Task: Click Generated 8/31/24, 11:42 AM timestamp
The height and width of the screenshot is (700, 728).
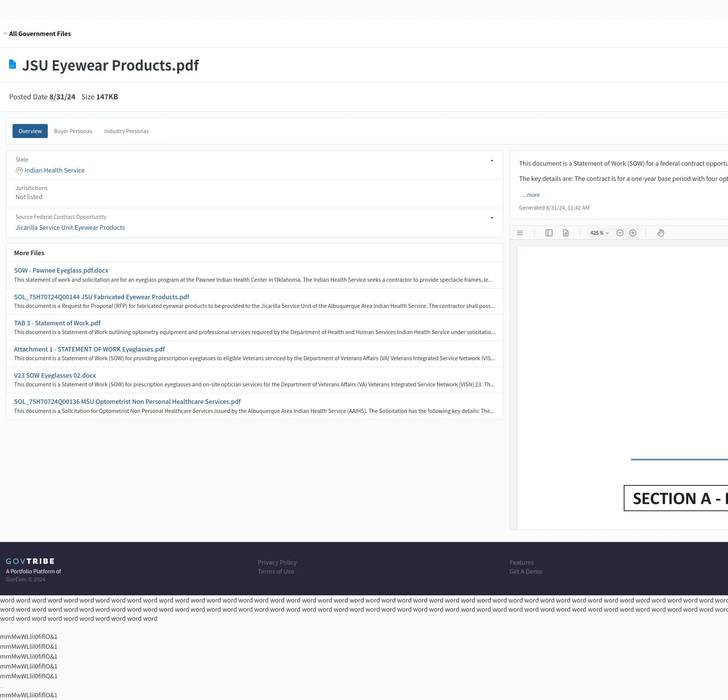Action: pos(554,208)
